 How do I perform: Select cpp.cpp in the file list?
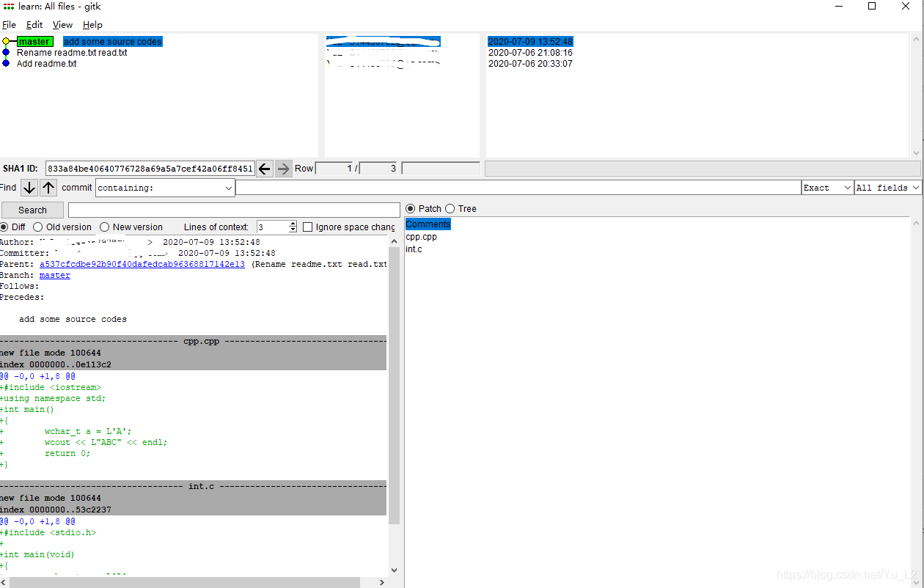point(421,237)
